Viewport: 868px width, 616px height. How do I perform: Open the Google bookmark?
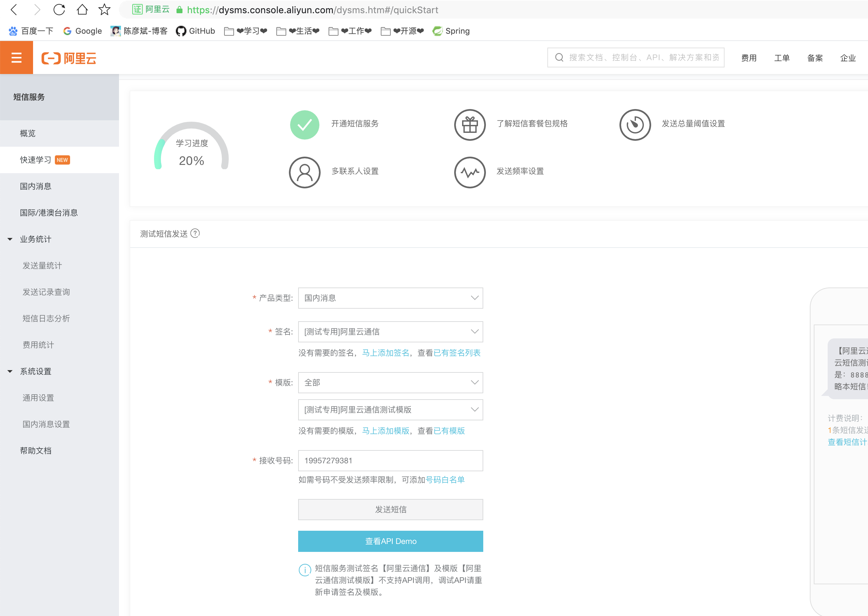pos(83,31)
